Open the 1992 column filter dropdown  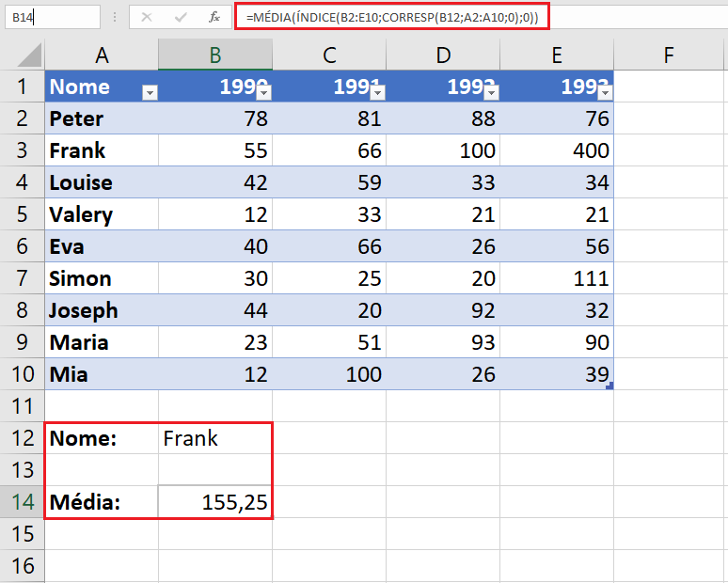[492, 93]
